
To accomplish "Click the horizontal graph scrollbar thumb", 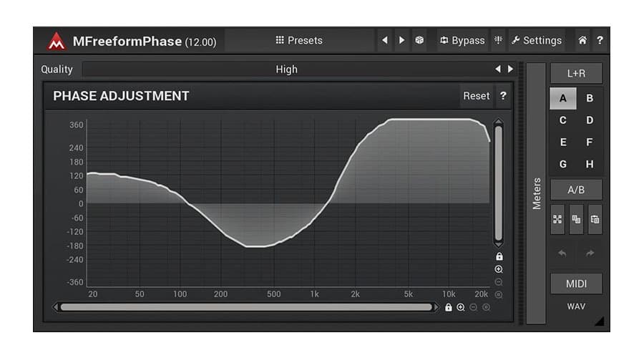I will point(246,307).
